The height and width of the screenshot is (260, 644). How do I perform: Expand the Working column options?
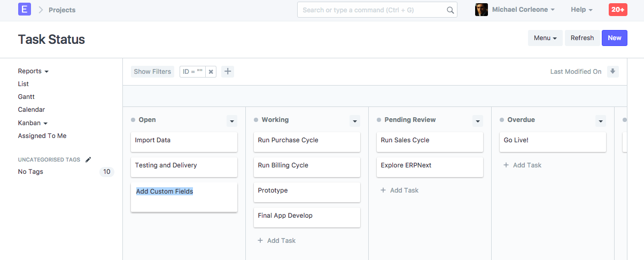click(355, 121)
